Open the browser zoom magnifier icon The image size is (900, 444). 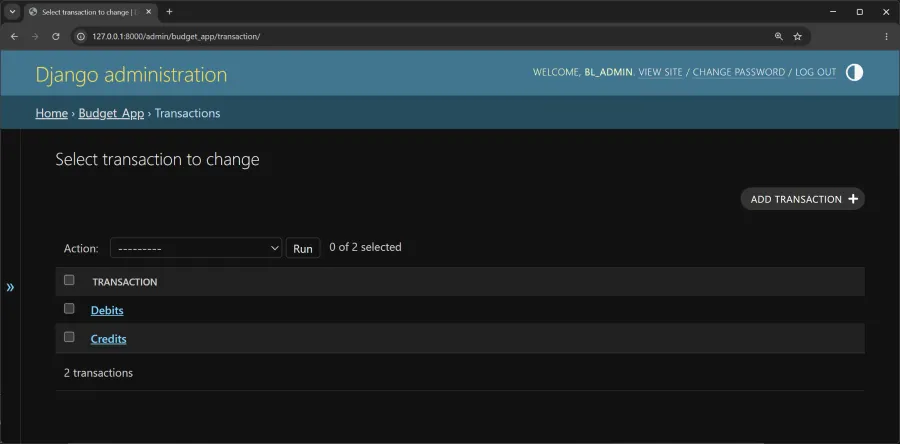tap(778, 36)
